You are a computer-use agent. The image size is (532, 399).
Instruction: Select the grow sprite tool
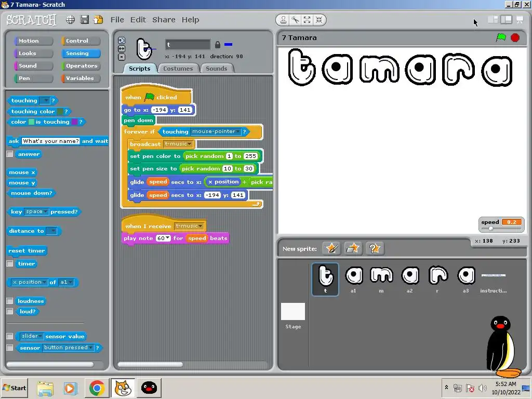[307, 20]
